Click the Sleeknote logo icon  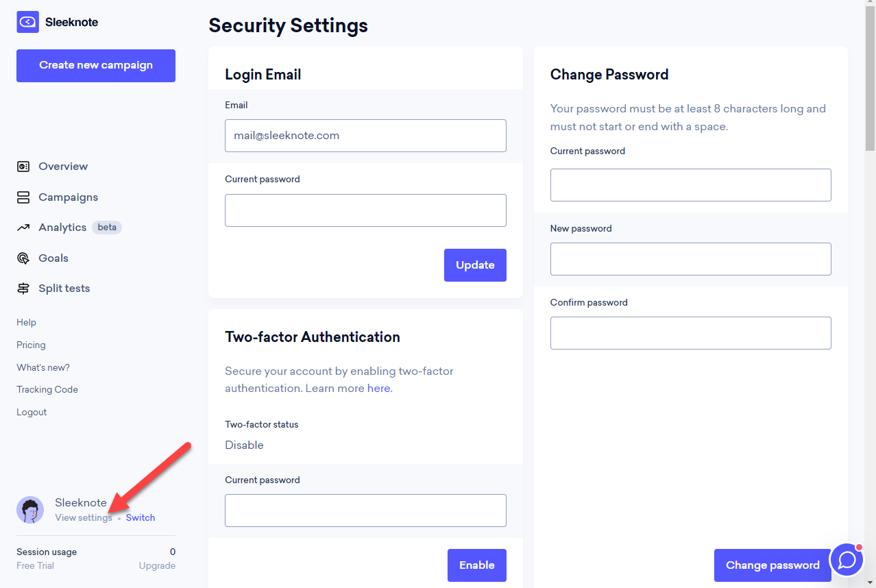pos(27,22)
